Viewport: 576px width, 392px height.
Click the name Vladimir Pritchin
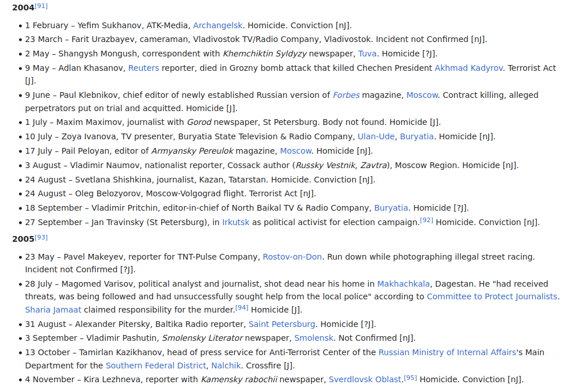click(124, 208)
